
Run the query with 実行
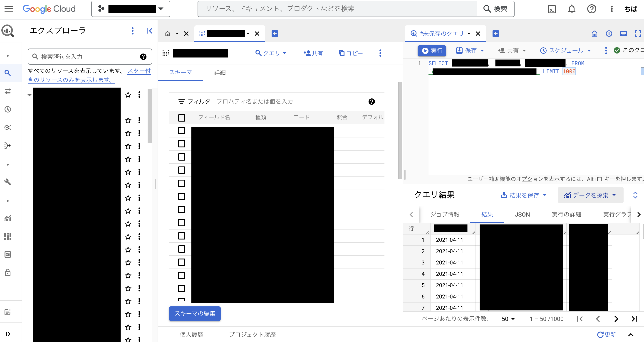pos(432,51)
